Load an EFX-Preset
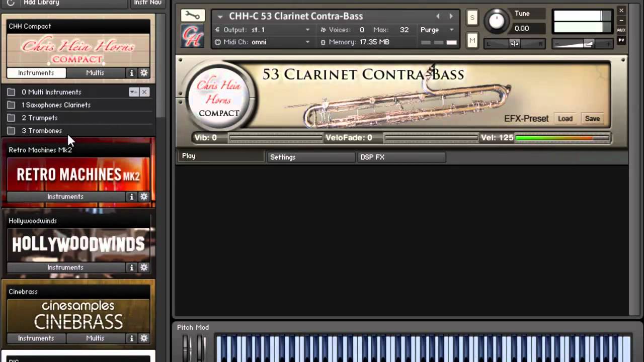 565,119
